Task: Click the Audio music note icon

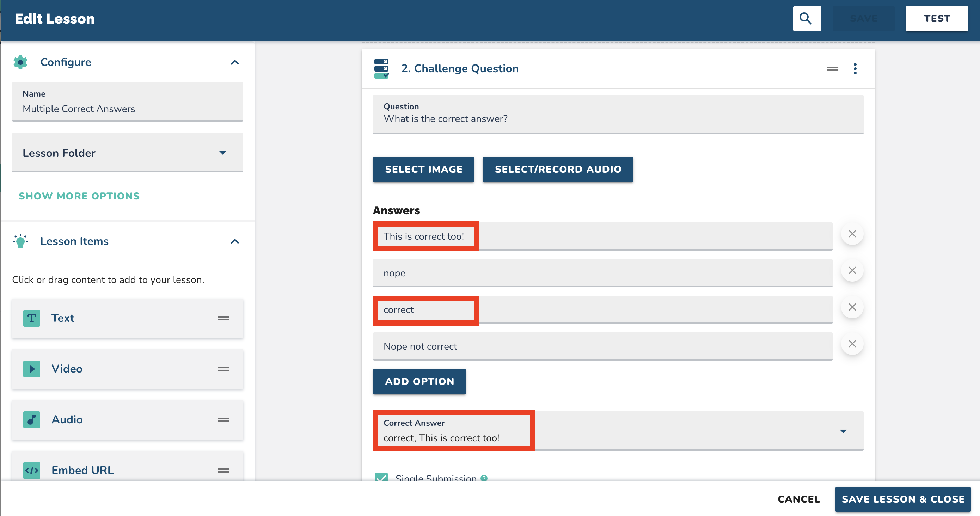Action: [x=32, y=419]
